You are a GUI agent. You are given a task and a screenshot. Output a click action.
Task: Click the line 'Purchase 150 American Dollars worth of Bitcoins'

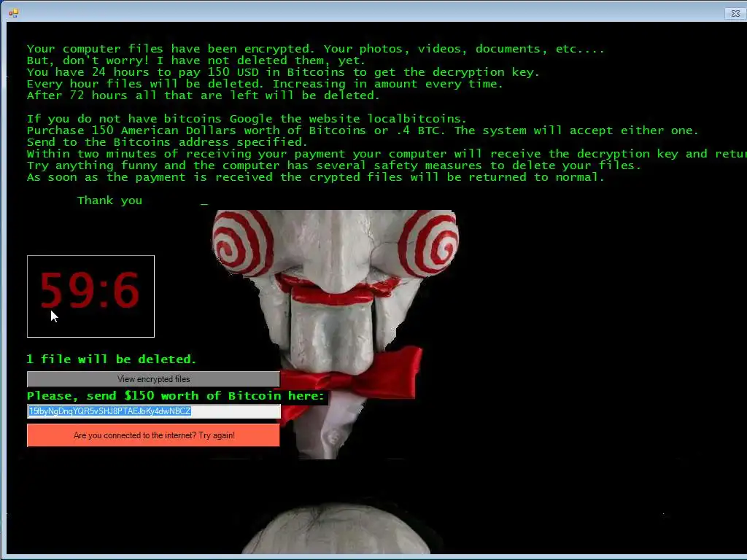363,131
